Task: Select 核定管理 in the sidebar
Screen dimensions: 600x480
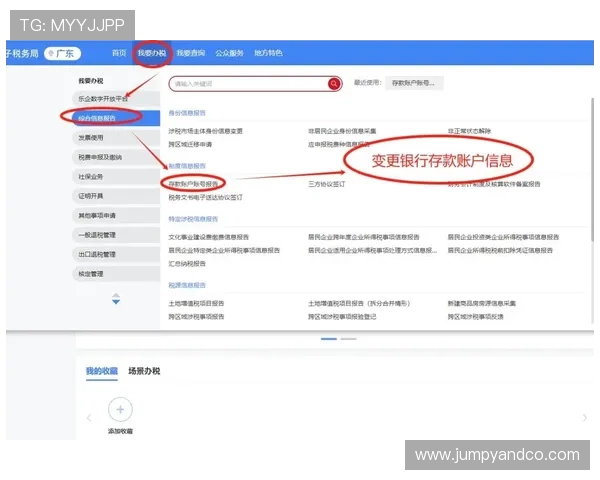Action: (116, 274)
